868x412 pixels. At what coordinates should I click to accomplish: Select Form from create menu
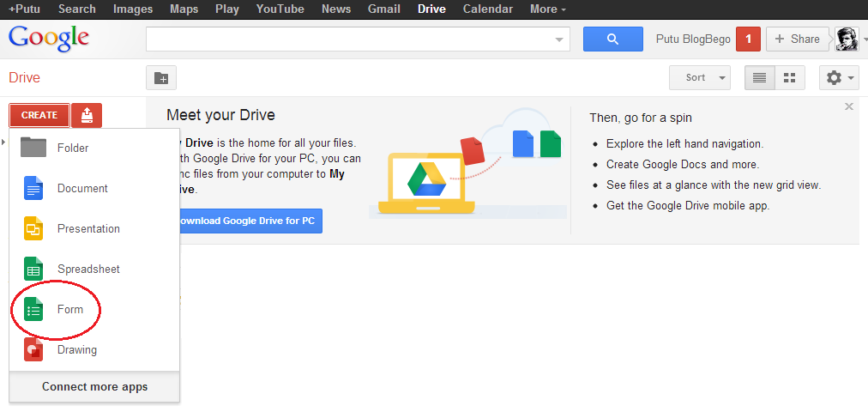point(94,310)
